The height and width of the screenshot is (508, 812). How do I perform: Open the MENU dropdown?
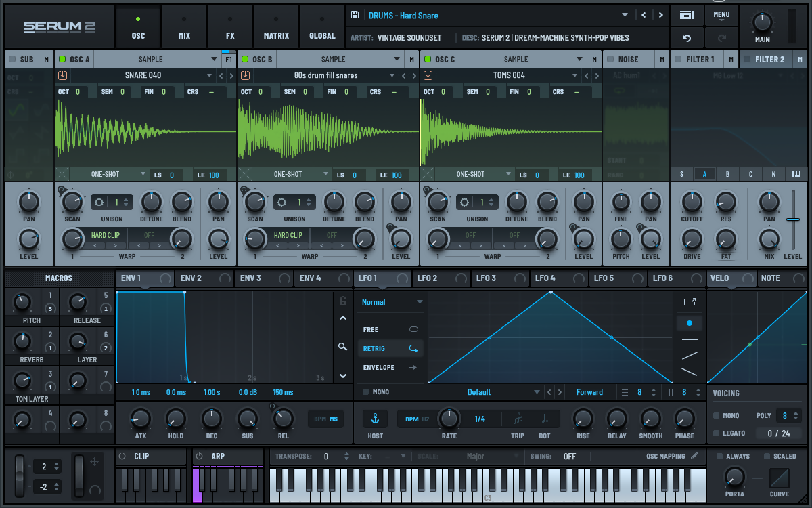[x=721, y=15]
